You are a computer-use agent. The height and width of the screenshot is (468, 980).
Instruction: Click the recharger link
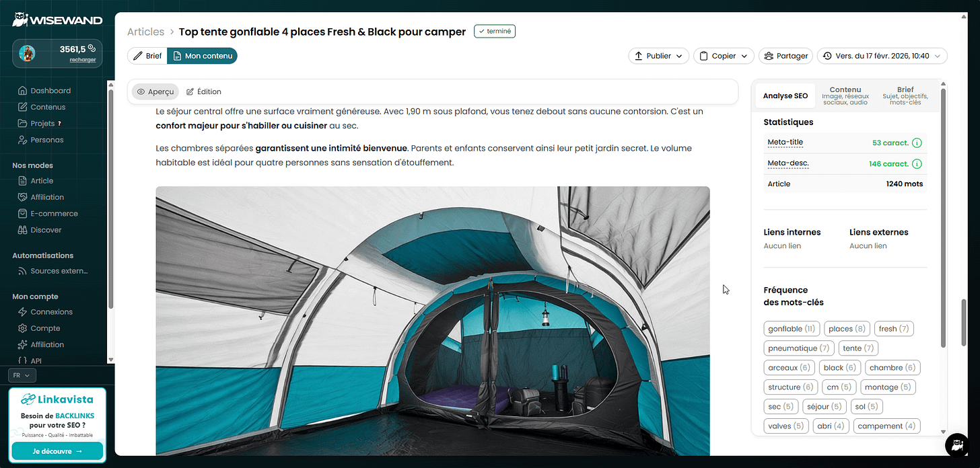coord(83,60)
